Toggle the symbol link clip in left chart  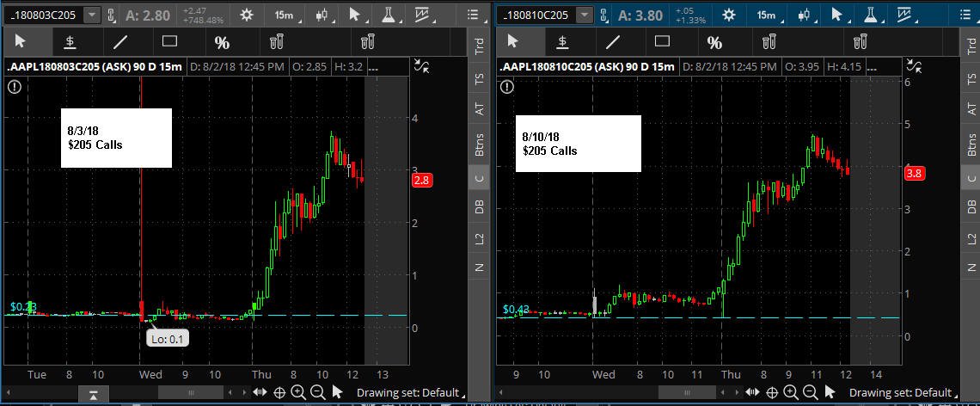click(x=111, y=15)
